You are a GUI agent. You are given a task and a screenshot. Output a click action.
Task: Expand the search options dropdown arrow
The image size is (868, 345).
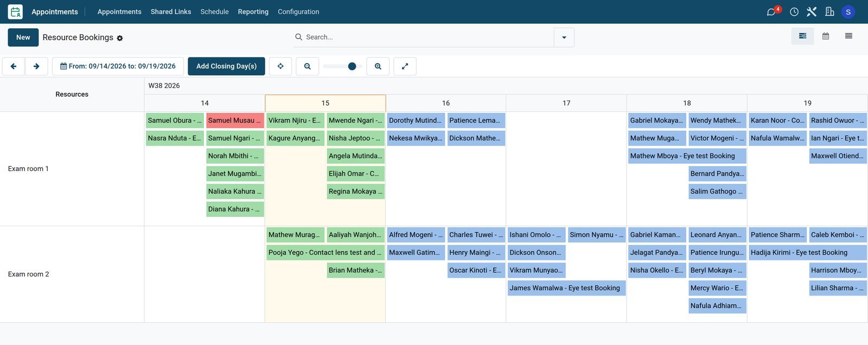coord(564,37)
